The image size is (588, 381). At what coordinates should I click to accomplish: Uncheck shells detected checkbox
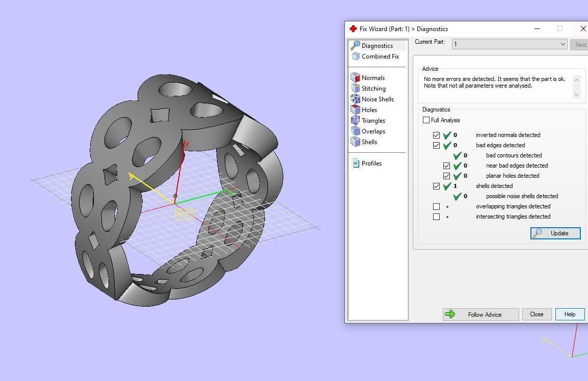pyautogui.click(x=436, y=186)
